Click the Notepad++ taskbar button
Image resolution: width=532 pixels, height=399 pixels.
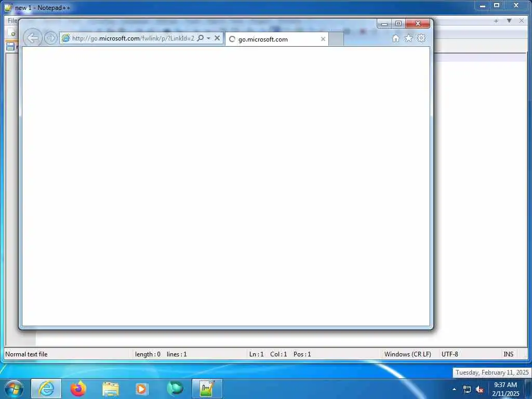[x=207, y=389]
